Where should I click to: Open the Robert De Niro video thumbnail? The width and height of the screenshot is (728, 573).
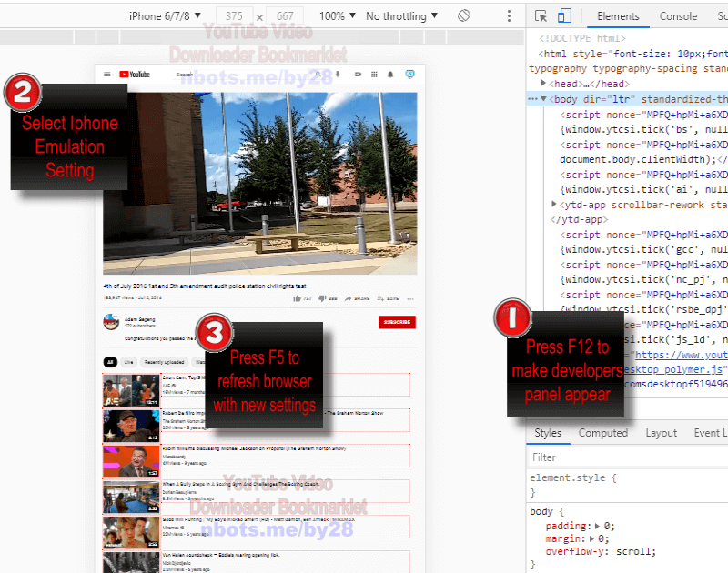pos(131,426)
